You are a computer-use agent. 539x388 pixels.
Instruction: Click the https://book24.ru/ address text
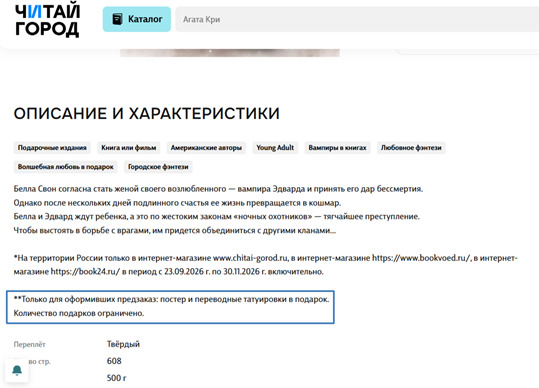[85, 271]
